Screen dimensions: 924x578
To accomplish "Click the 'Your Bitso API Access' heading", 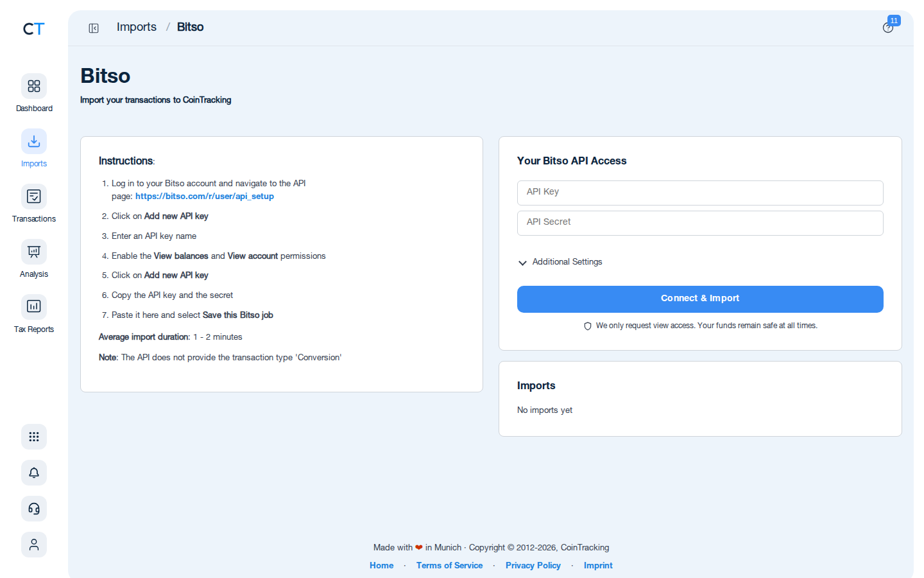I will (x=572, y=161).
